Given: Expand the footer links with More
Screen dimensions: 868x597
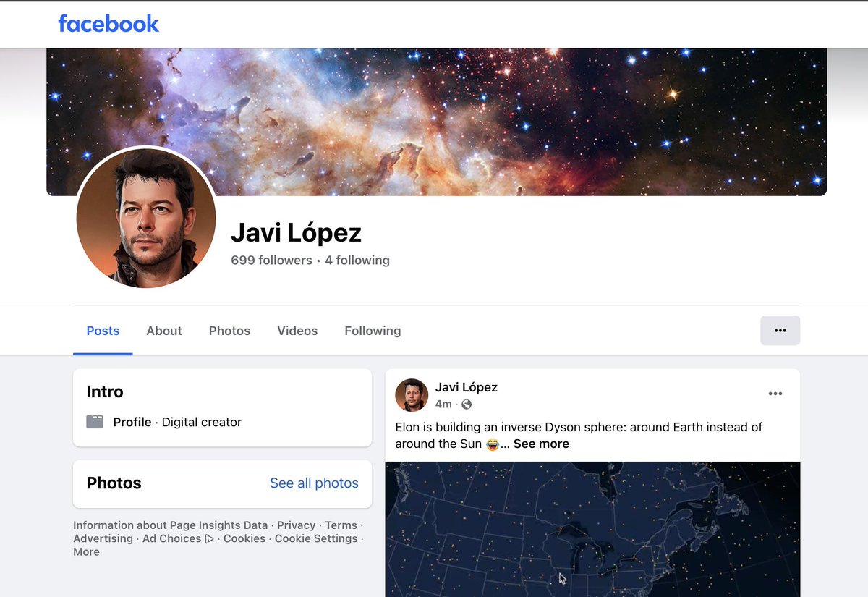Looking at the screenshot, I should pos(86,551).
